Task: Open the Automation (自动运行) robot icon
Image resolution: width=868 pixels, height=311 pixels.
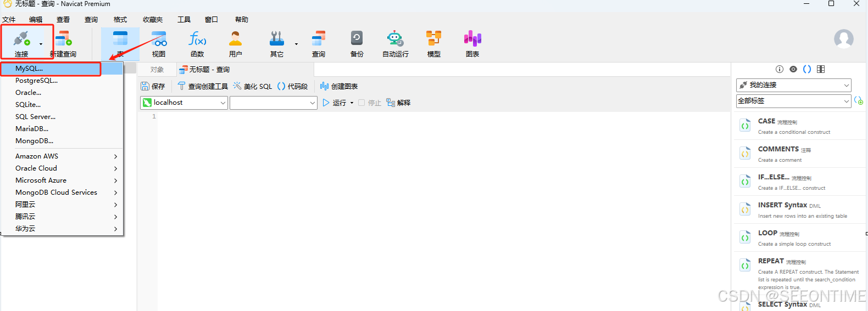Action: tap(396, 39)
